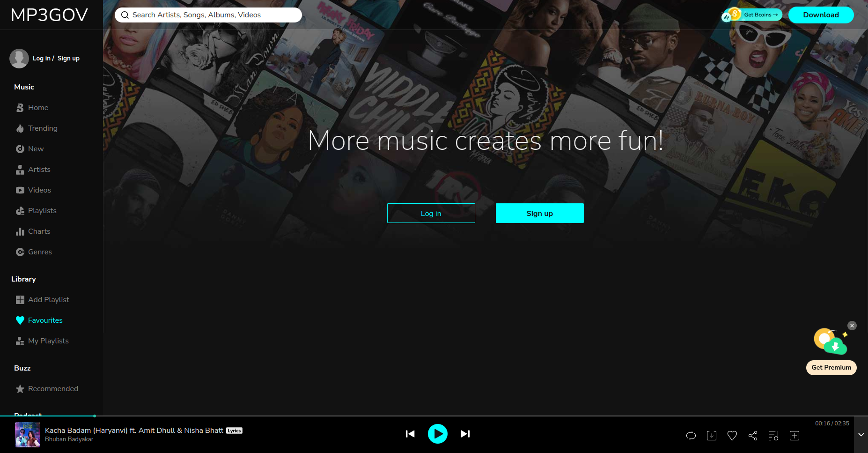Skip to the previous track
This screenshot has width=868, height=453.
coord(410,434)
